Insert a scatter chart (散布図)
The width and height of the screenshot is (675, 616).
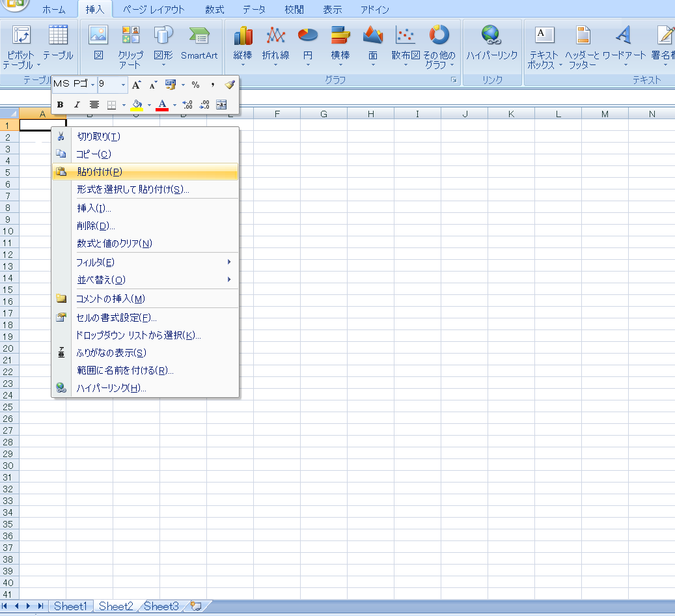[x=406, y=45]
